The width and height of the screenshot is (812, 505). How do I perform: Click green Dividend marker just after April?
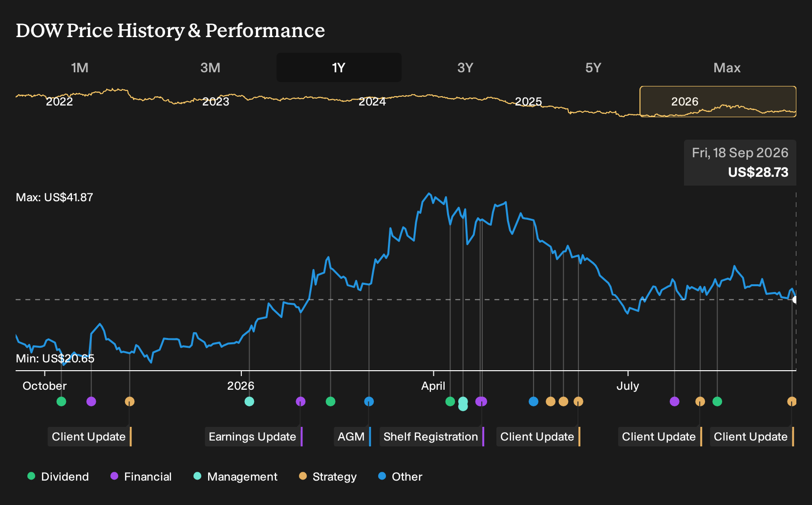pyautogui.click(x=450, y=401)
